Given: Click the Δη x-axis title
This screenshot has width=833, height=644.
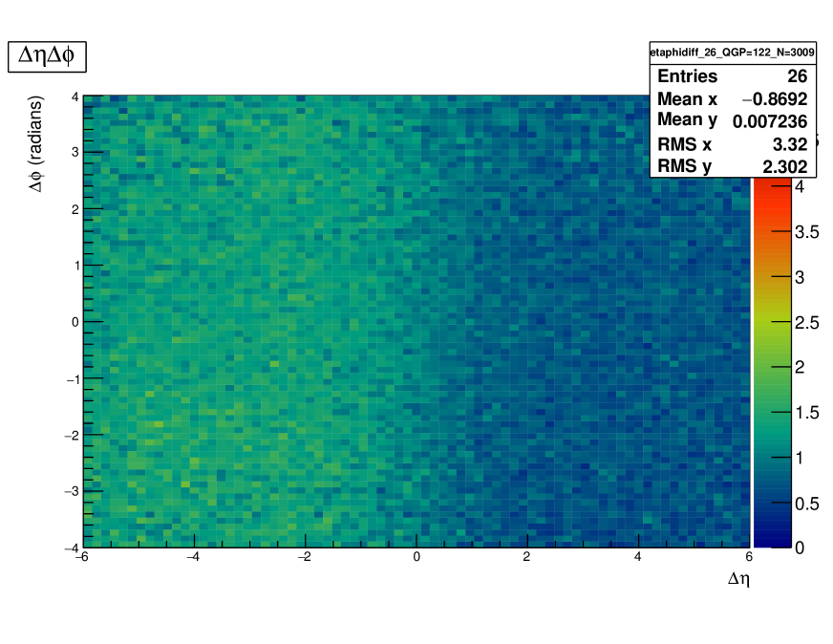Looking at the screenshot, I should pos(738,578).
